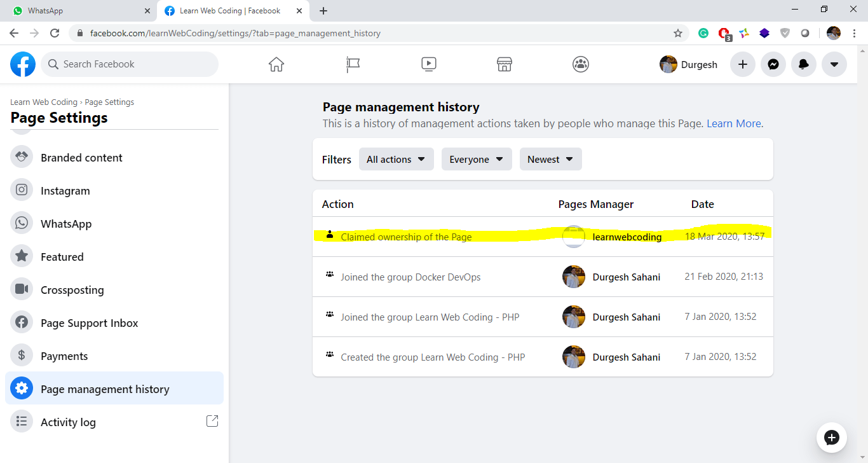Viewport: 868px width, 463px height.
Task: Click the Instagram icon in sidebar
Action: pyautogui.click(x=22, y=190)
